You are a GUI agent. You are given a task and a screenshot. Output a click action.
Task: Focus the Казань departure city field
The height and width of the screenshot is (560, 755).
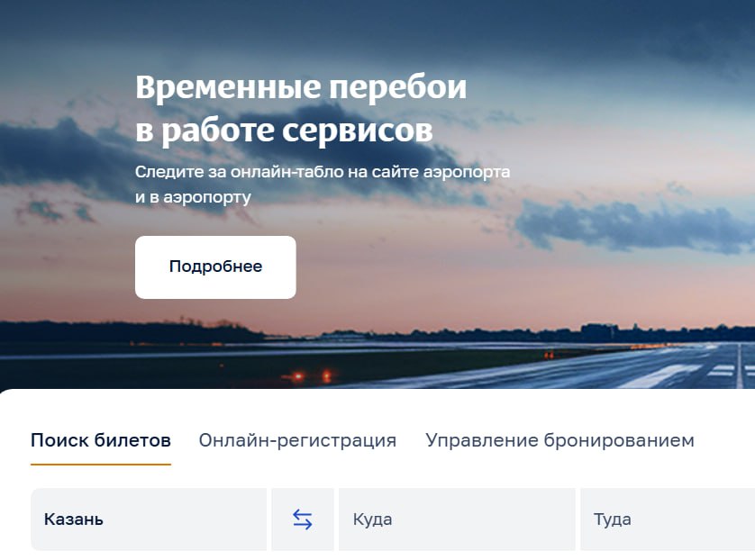click(x=149, y=519)
